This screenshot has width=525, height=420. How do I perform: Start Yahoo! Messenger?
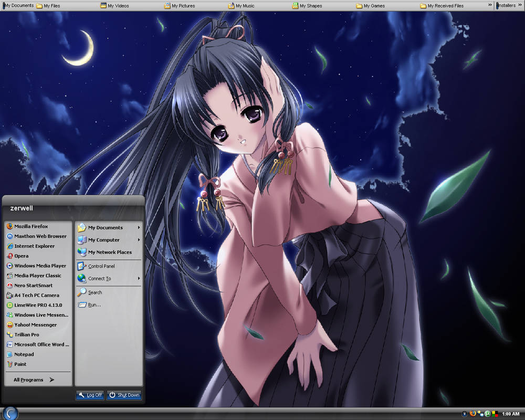pos(38,325)
